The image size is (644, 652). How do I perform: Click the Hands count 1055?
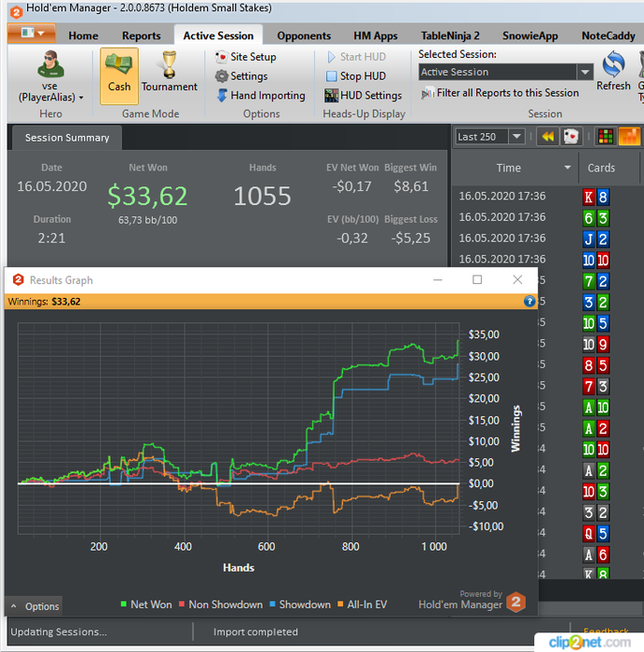[x=262, y=196]
